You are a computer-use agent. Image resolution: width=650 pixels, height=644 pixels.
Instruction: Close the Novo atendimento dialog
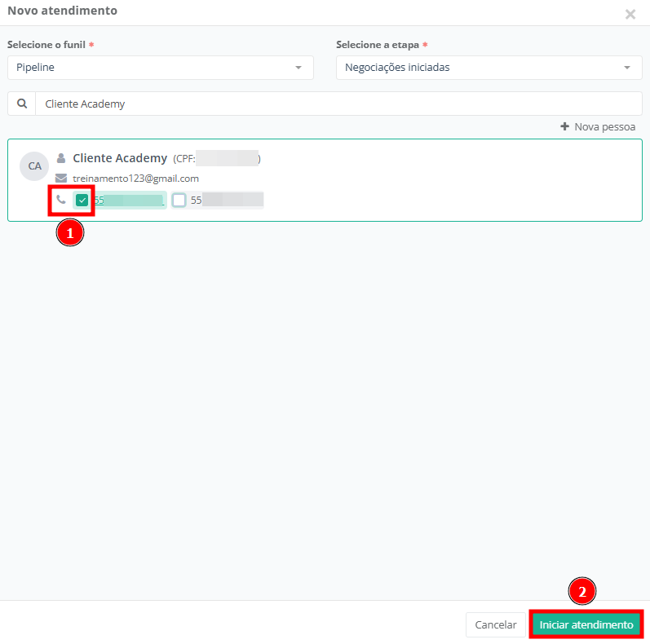click(630, 14)
